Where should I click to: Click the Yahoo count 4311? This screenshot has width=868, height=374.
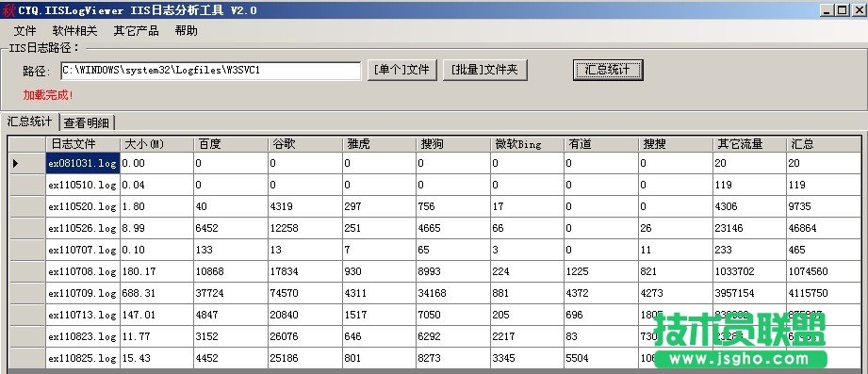pos(379,293)
